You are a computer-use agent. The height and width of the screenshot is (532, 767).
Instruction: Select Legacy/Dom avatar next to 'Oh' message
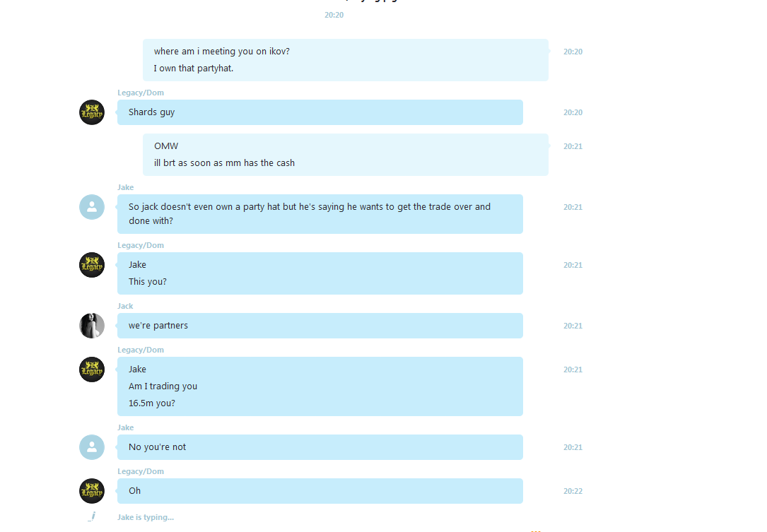coord(92,491)
